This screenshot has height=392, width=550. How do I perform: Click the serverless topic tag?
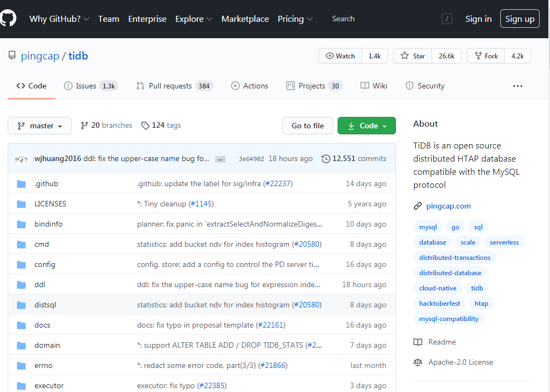click(504, 242)
